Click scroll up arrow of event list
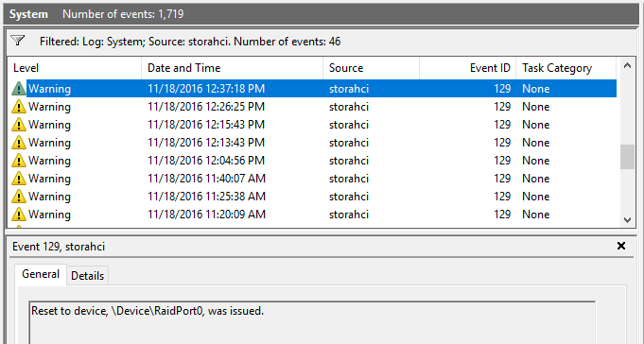Screen dimensions: 644x344 [627, 65]
